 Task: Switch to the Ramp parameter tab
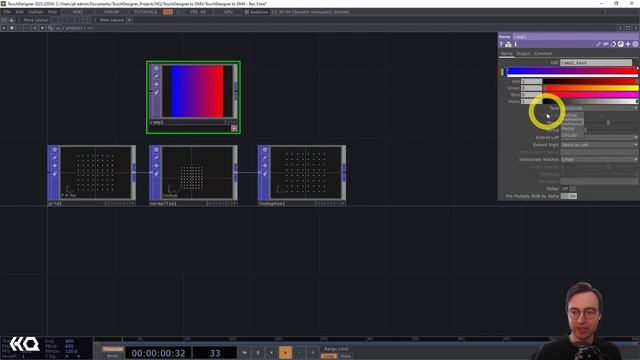coord(507,53)
